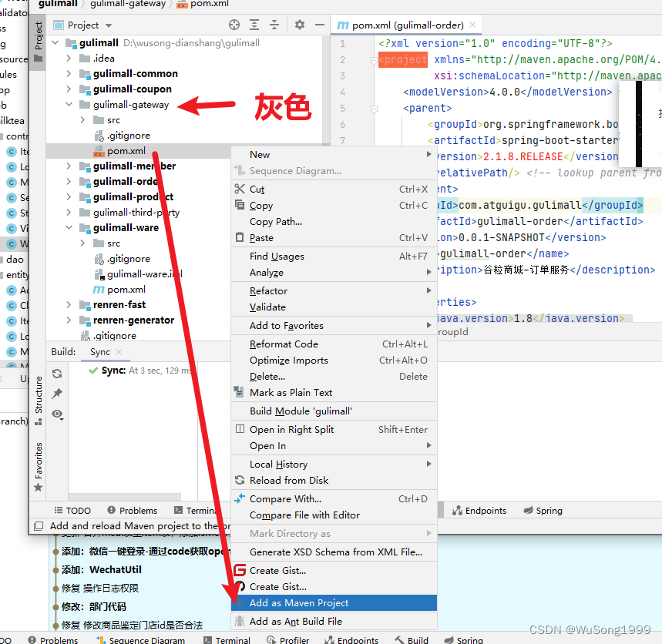Click the red Gitee Create Gist icon
This screenshot has height=644, width=662.
(240, 570)
